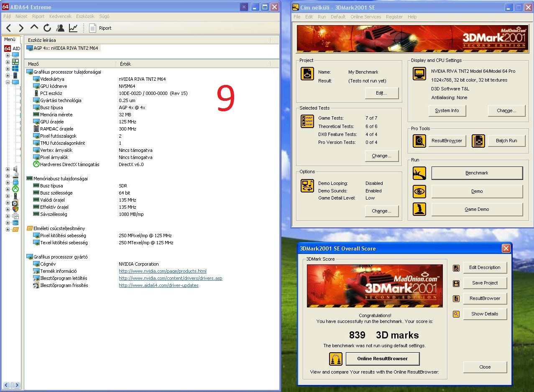Viewport: 534px width, 392px height.
Task: Click the Érték column header
Action: click(x=193, y=64)
